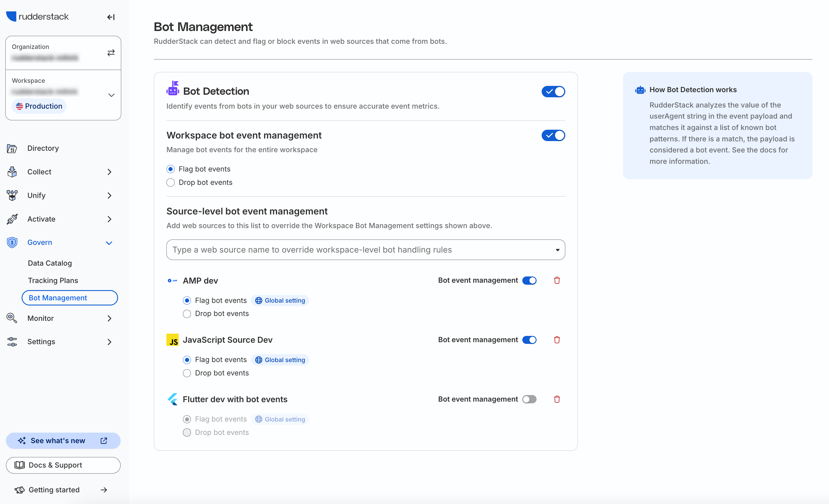
Task: Open the Monitor menu label
Action: tap(41, 318)
